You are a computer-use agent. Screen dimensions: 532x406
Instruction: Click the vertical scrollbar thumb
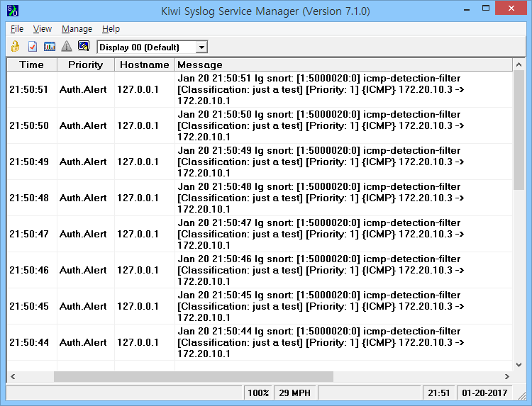coord(519,130)
